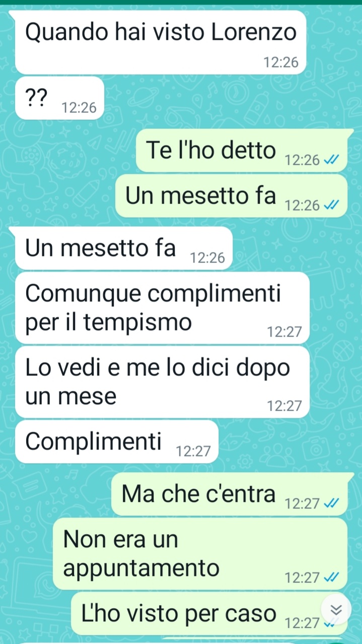Select the "Te l'ho detto" sent message
Viewport: 362px width, 644px height.
[242, 151]
